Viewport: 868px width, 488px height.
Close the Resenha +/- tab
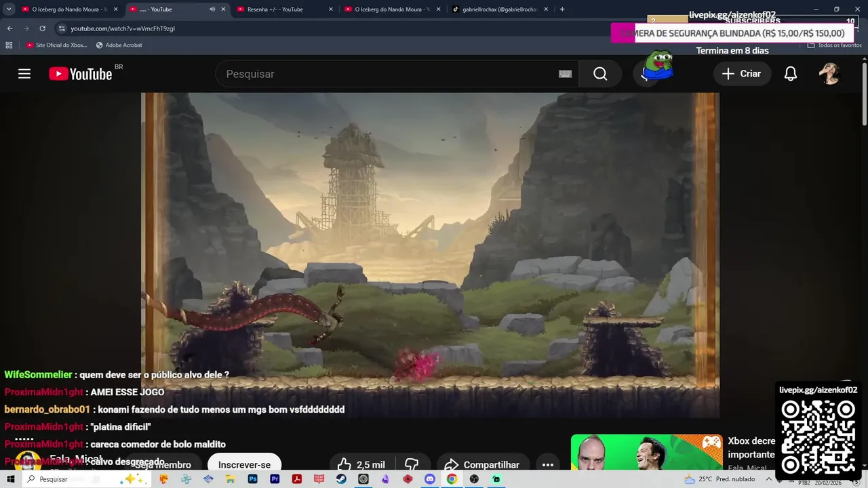click(x=331, y=9)
